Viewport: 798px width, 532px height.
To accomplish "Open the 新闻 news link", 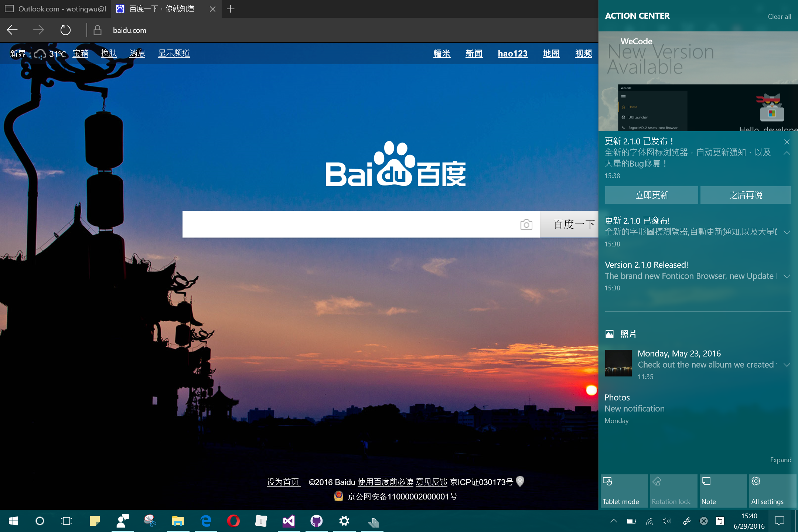I will [x=474, y=54].
